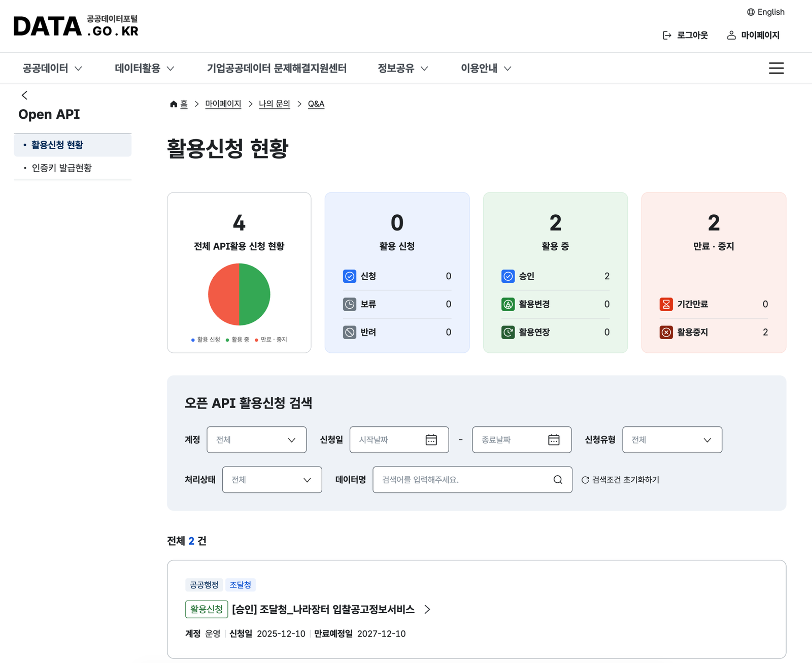Open 마이페이지 in header
This screenshot has width=812, height=663.
point(753,35)
